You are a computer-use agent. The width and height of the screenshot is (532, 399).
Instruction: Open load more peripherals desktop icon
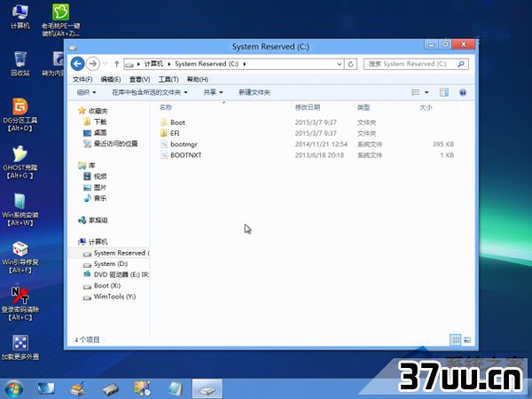click(20, 348)
